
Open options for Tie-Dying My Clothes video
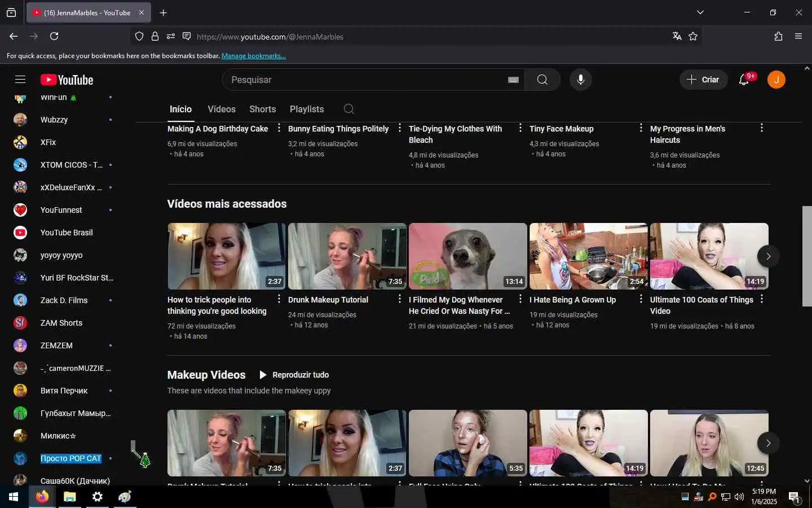coord(520,128)
